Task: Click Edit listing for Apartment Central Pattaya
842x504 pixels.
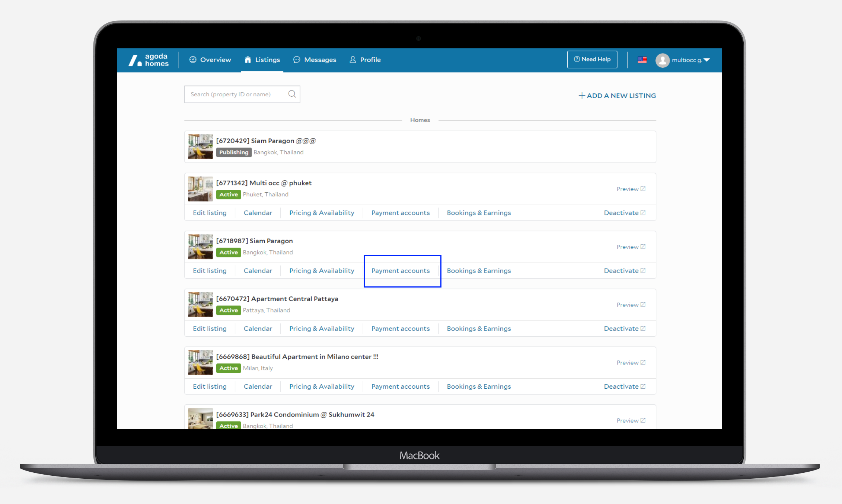Action: (210, 328)
